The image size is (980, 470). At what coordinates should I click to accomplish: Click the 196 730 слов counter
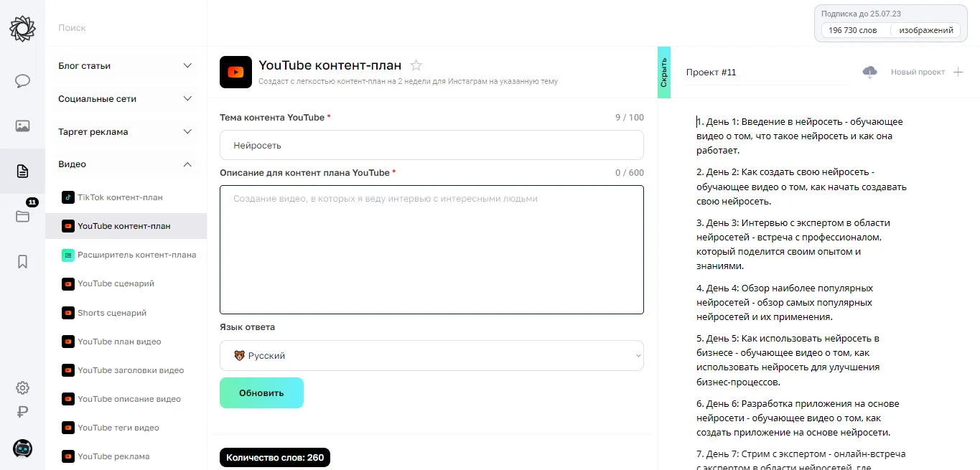(853, 30)
